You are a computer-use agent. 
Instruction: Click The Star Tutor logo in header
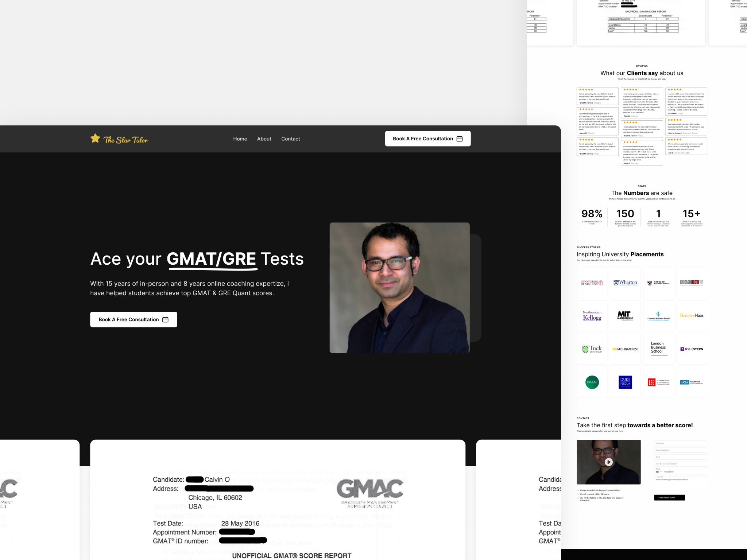click(119, 139)
